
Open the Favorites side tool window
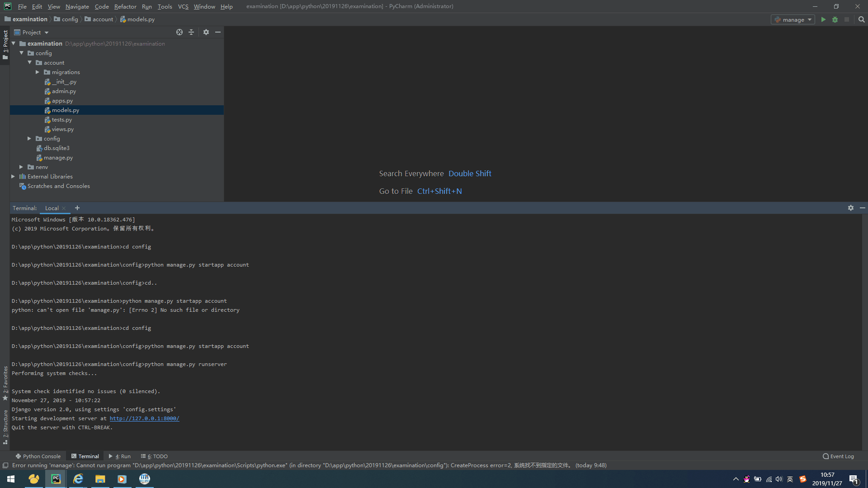pos(5,383)
